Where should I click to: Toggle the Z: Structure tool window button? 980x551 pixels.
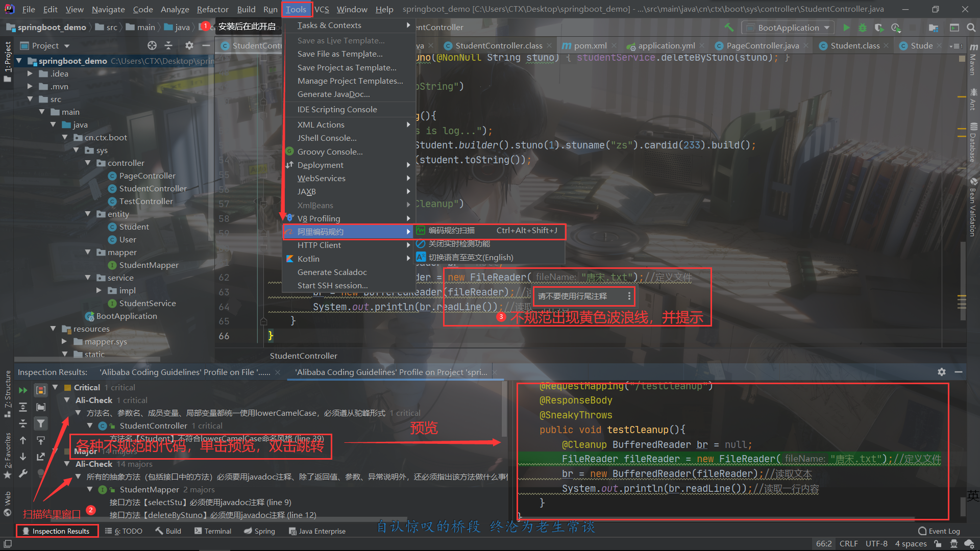coord(7,394)
